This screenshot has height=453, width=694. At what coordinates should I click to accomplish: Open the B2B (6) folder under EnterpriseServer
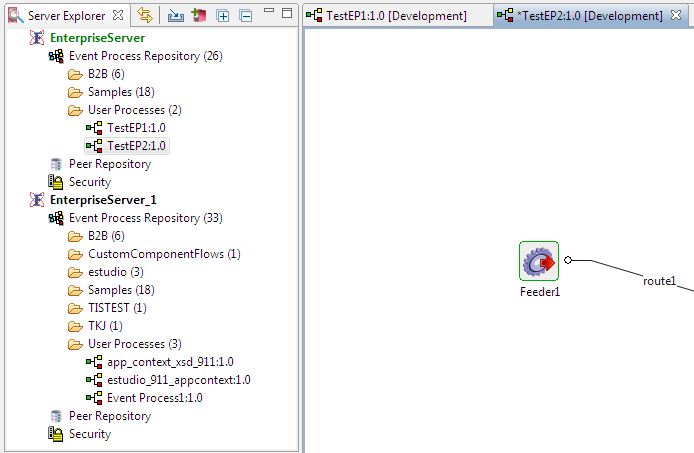point(105,74)
